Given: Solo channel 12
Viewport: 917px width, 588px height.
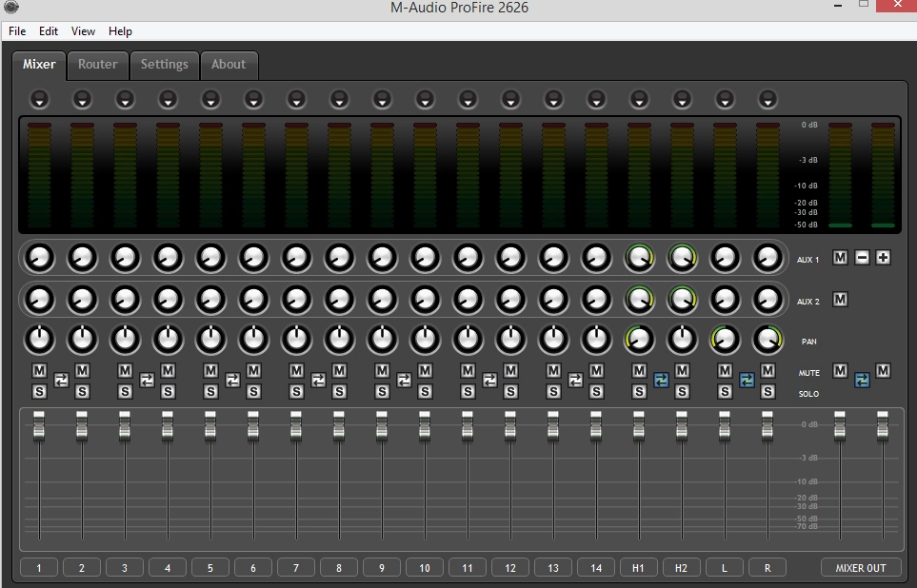Looking at the screenshot, I should (510, 392).
